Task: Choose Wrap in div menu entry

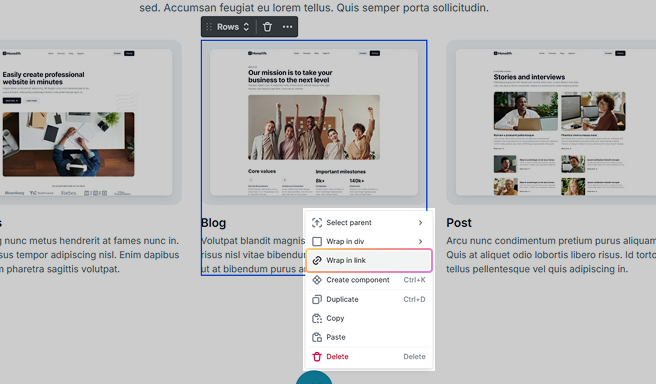Action: (x=369, y=241)
